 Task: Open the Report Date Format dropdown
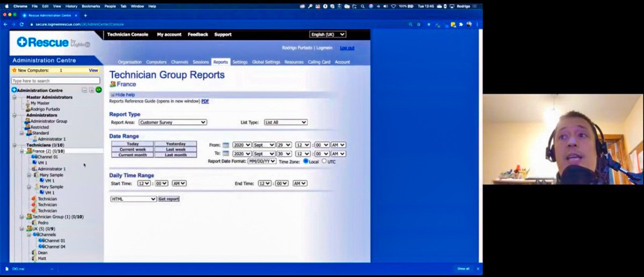(262, 161)
